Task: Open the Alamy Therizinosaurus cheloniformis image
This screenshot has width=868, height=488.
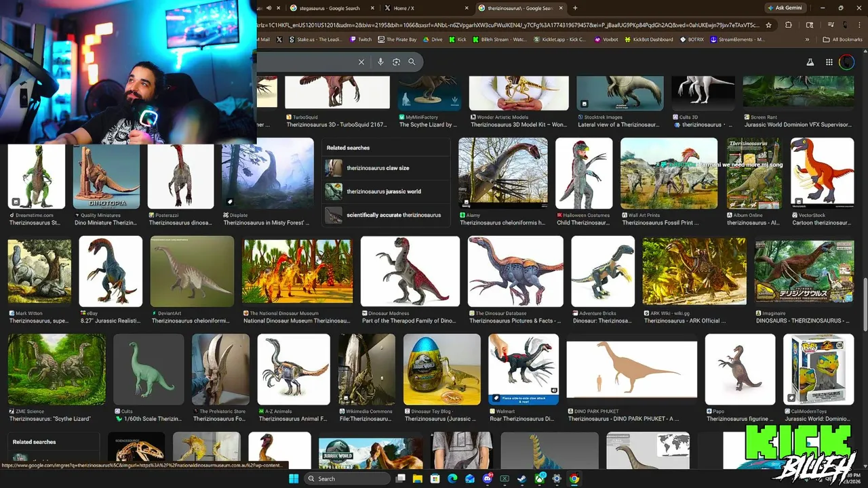Action: [502, 174]
